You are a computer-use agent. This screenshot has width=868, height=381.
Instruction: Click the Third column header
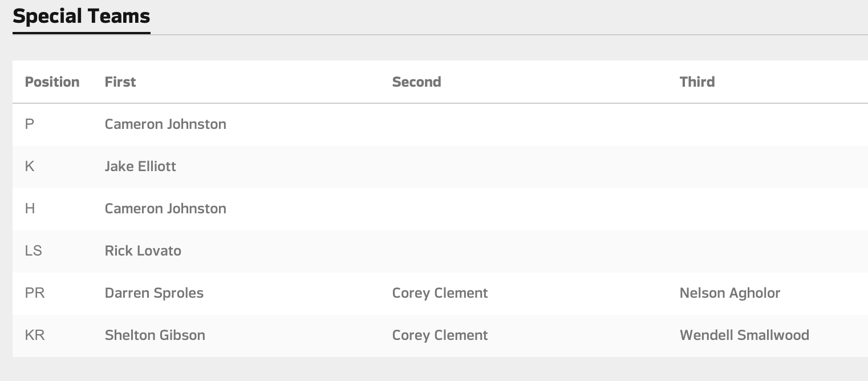(697, 82)
